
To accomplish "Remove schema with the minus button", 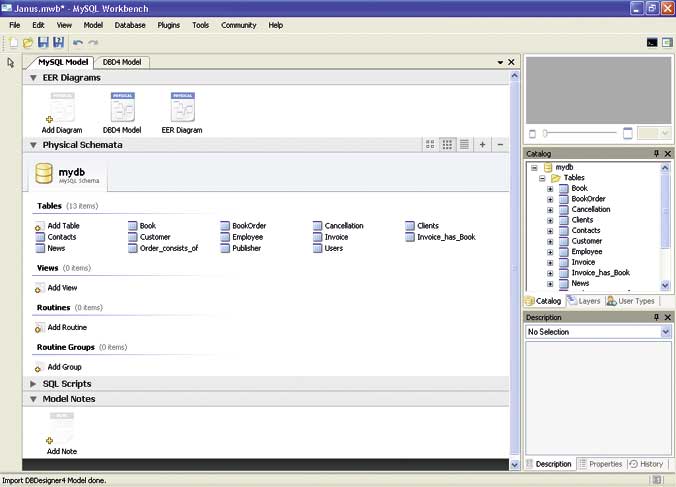I will tap(500, 144).
